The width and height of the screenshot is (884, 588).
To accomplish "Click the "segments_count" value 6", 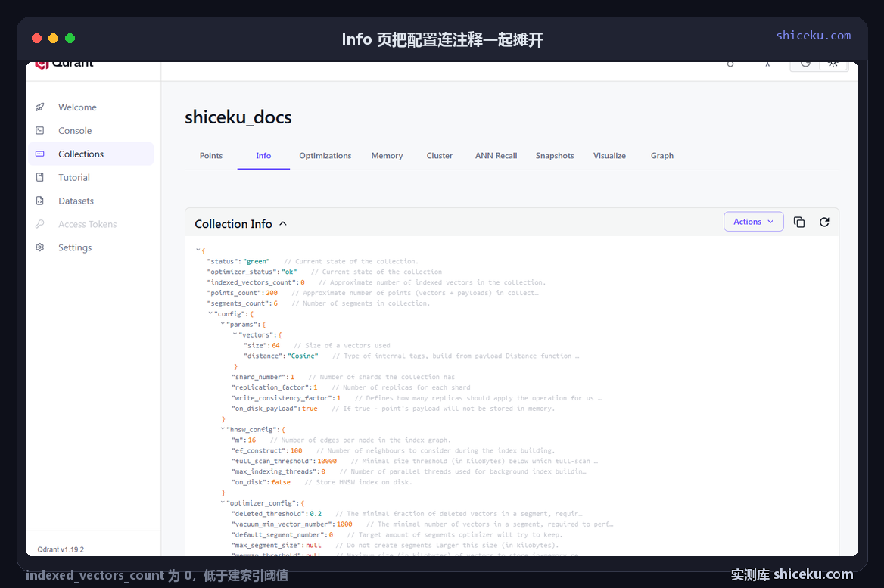I will [x=275, y=303].
